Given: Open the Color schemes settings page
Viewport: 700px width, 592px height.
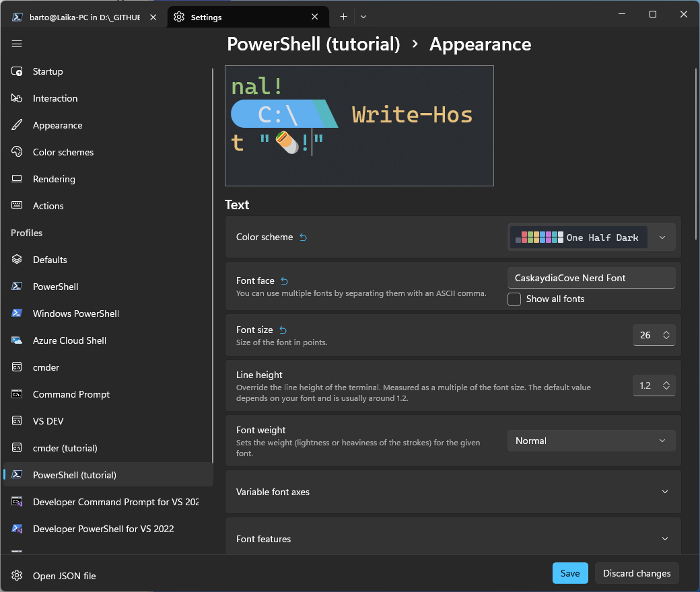Looking at the screenshot, I should coord(63,152).
